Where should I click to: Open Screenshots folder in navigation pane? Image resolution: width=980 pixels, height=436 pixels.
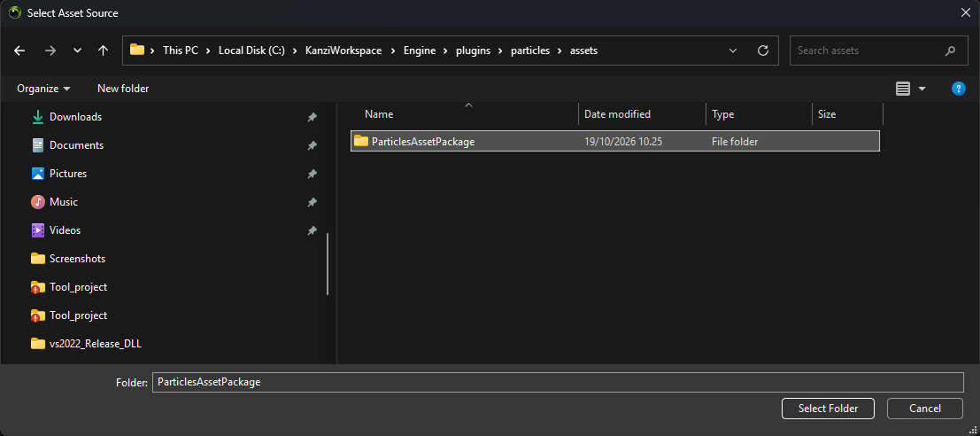[78, 259]
